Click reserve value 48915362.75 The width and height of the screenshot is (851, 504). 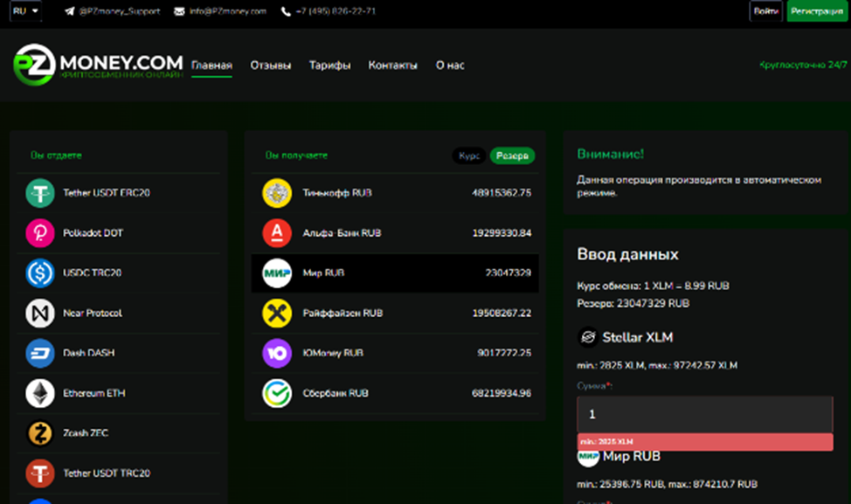[502, 193]
